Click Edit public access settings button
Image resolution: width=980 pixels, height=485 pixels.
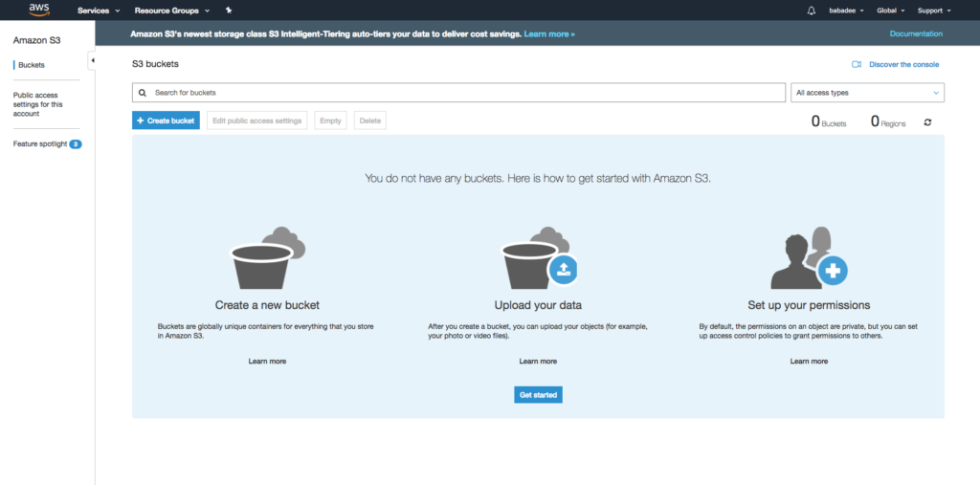click(x=256, y=121)
